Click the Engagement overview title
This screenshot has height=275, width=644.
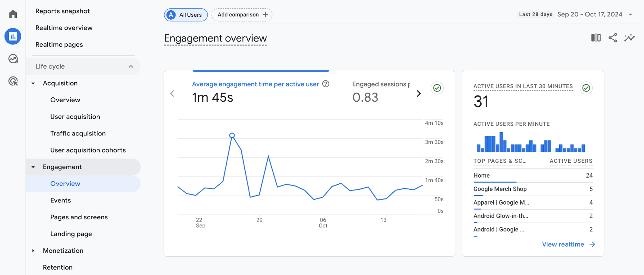215,38
